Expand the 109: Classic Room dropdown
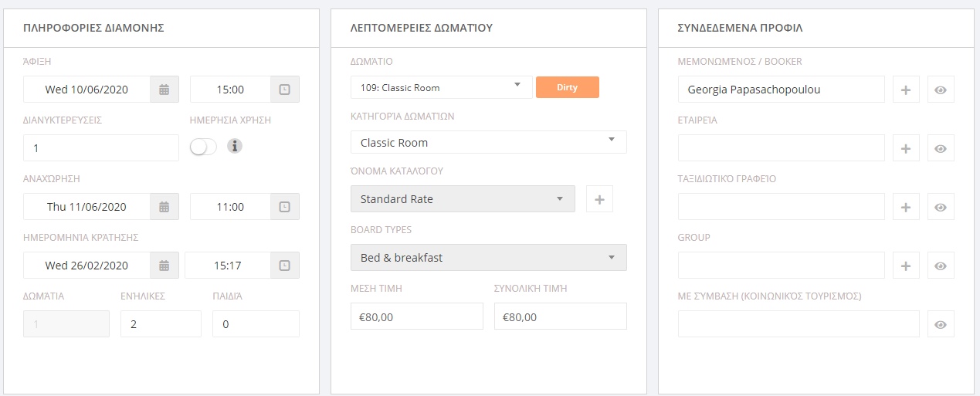 [x=442, y=87]
